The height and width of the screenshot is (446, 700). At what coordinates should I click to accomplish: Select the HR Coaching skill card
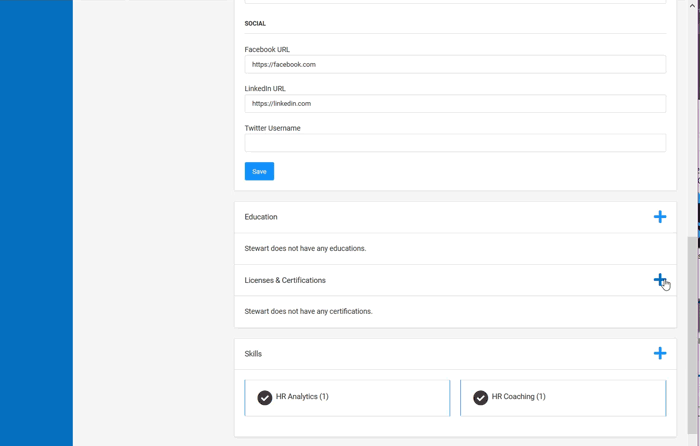point(563,398)
